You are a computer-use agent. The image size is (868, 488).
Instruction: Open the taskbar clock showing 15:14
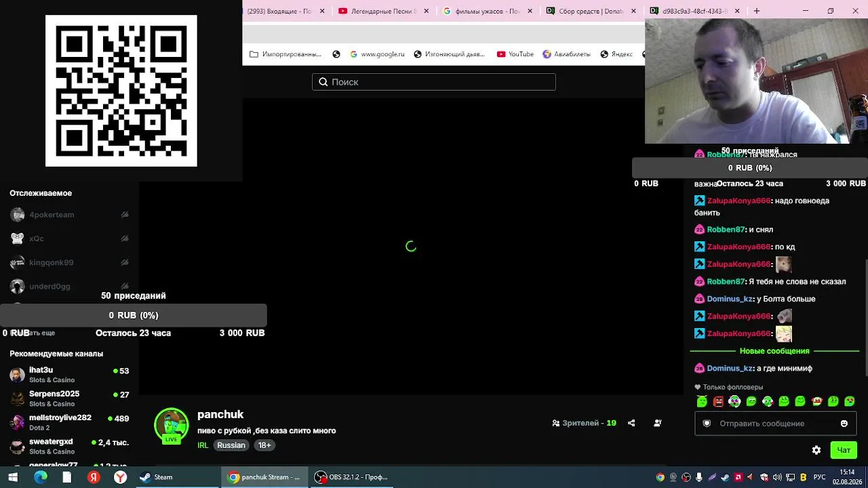(848, 476)
